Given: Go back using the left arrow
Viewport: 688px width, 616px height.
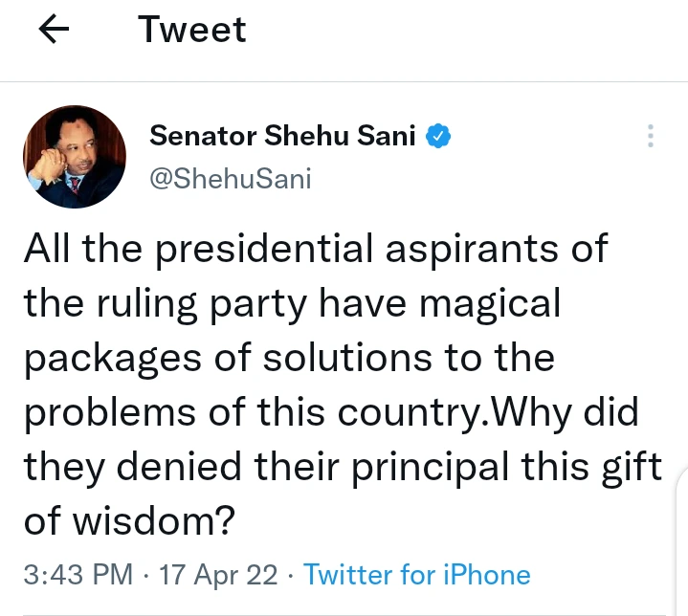Looking at the screenshot, I should [54, 31].
